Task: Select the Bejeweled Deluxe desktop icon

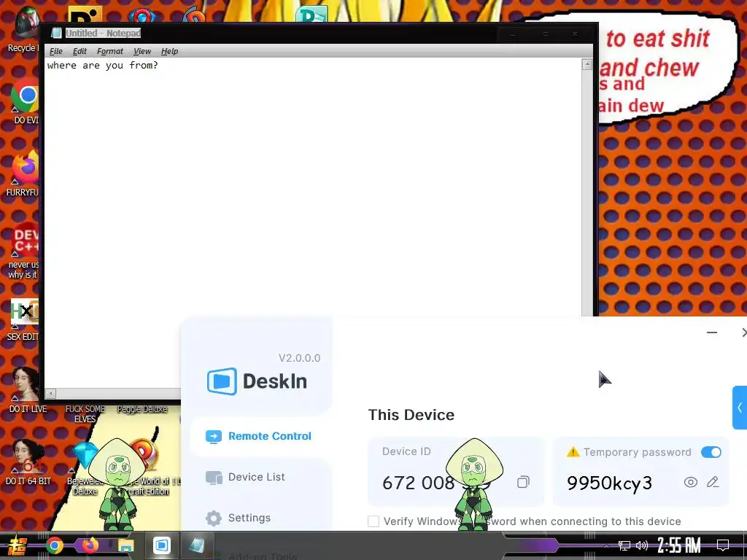Action: point(85,467)
